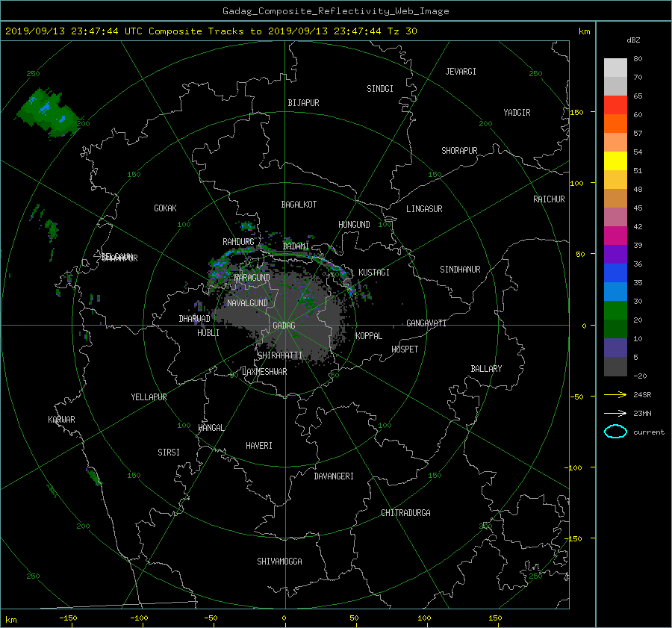This screenshot has width=672, height=628.
Task: Select the red 60 dBZ legend swatch
Action: [615, 105]
